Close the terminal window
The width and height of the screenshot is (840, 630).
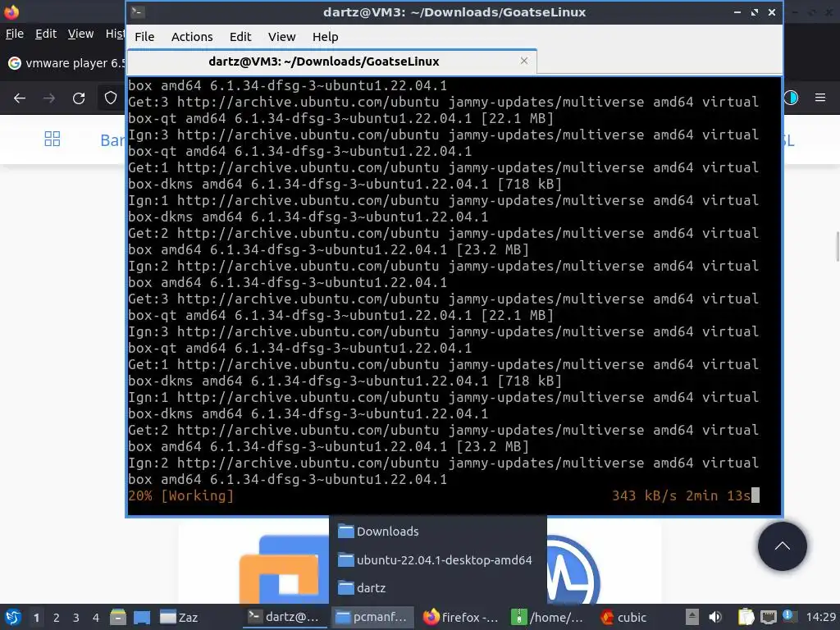click(x=772, y=11)
